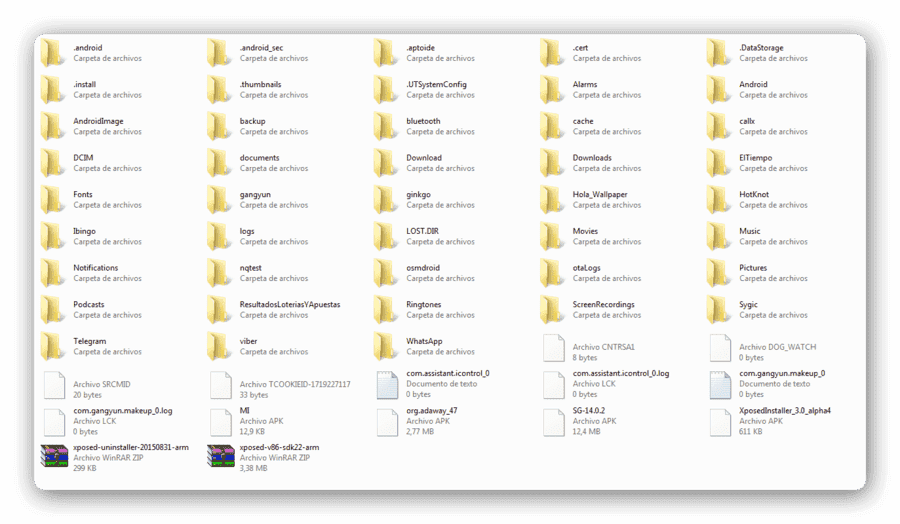
Task: Click the 'osmdroid' folder name
Action: [423, 268]
